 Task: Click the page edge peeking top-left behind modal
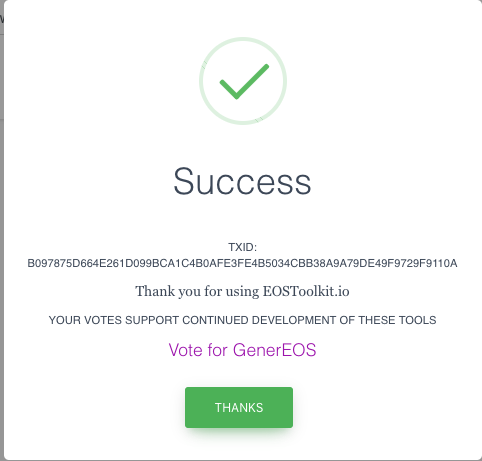[x=2, y=17]
